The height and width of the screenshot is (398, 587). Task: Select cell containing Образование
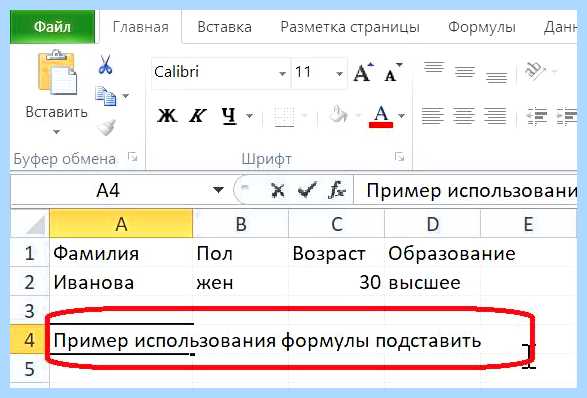(432, 253)
